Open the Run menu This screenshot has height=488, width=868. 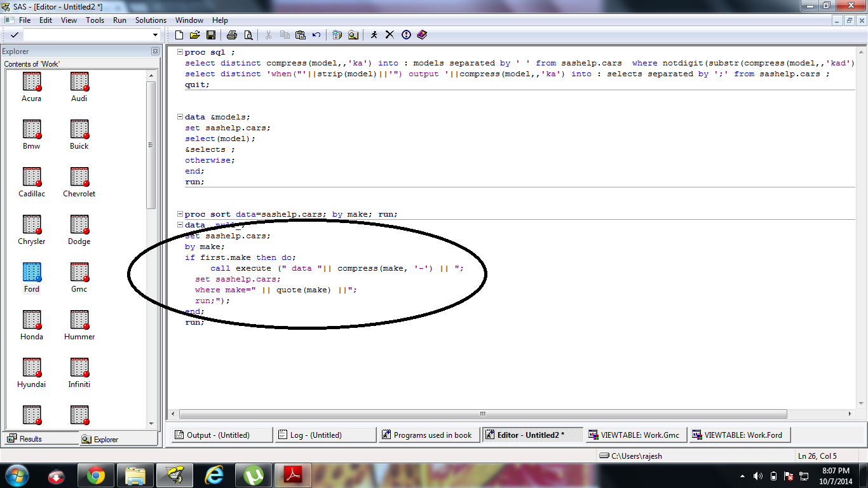[x=119, y=20]
